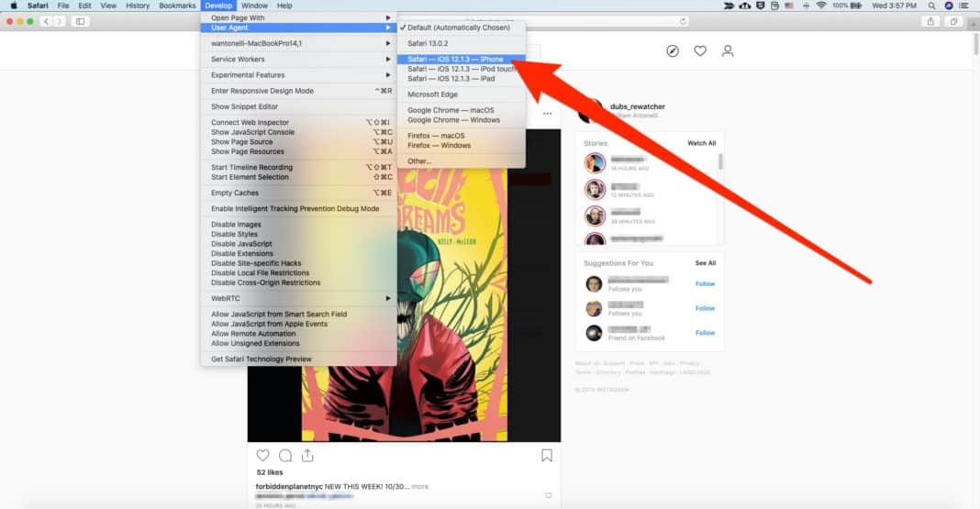Choose Microsoft Edge user agent

point(462,94)
